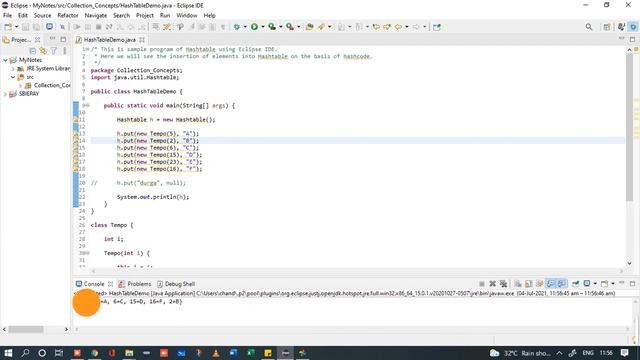Open the Source menu

[x=42, y=16]
